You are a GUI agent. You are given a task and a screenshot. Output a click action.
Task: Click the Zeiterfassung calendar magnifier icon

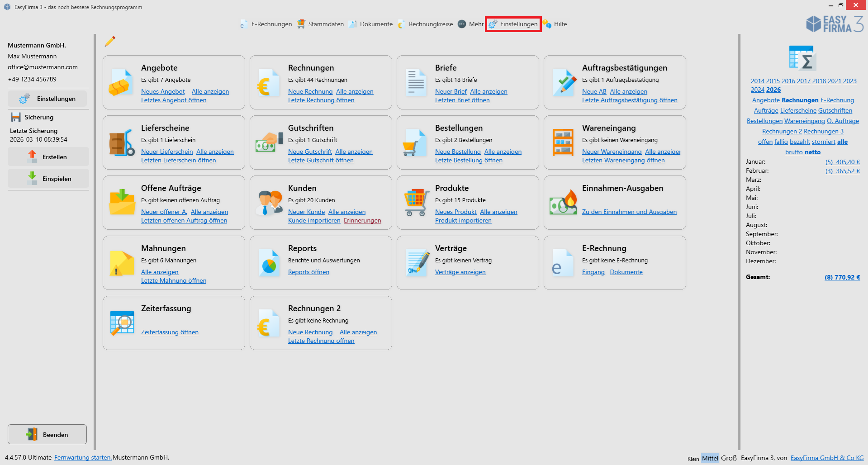point(121,323)
